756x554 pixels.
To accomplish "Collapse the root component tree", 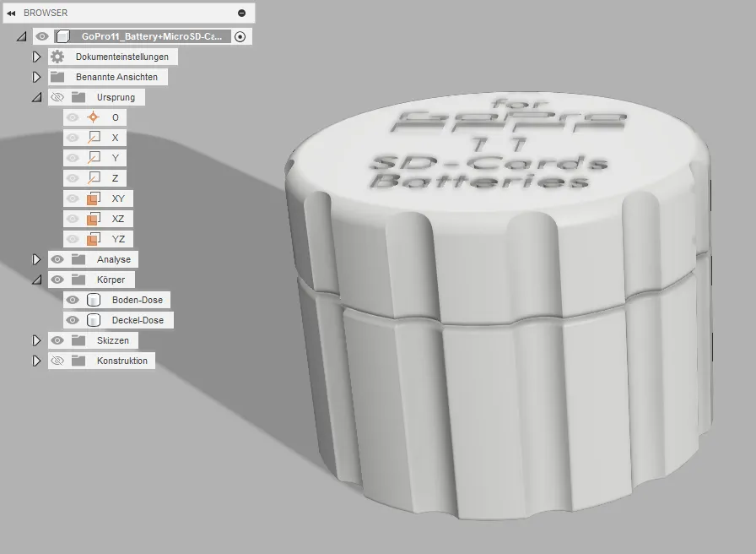I will tap(21, 36).
